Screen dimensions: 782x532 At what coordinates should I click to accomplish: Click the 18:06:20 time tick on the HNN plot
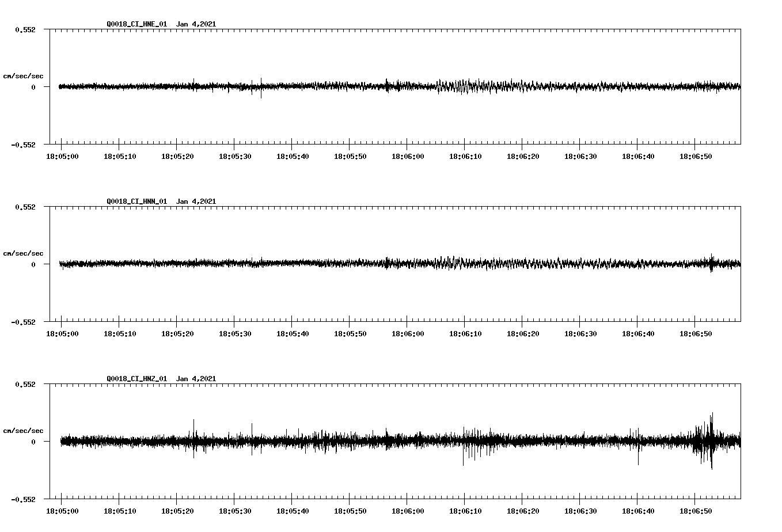click(523, 332)
